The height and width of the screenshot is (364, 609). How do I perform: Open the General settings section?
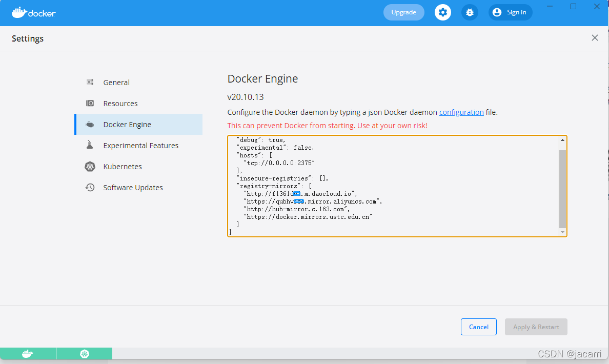coord(138,83)
